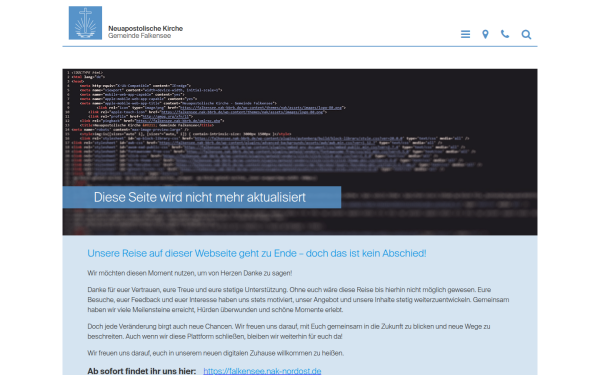Viewport: 600px width, 375px height.
Task: Click the phone contact icon
Action: tap(505, 34)
